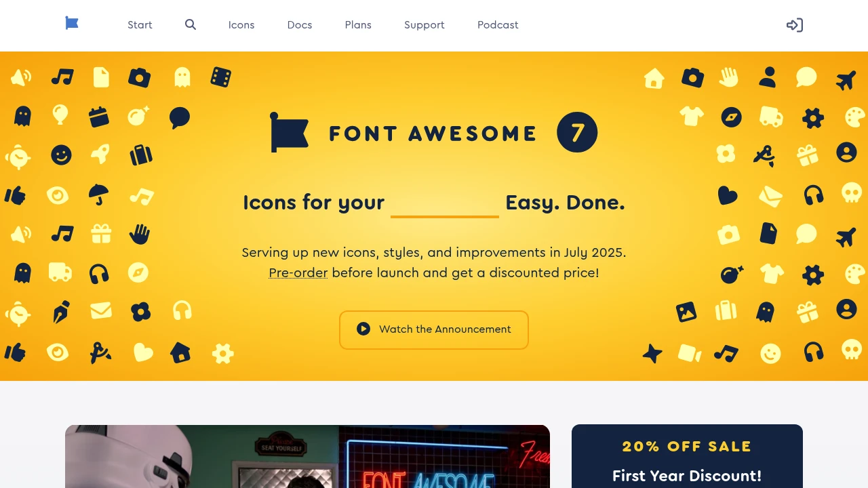This screenshot has width=868, height=488.
Task: Click Watch the Announcement button
Action: point(434,330)
